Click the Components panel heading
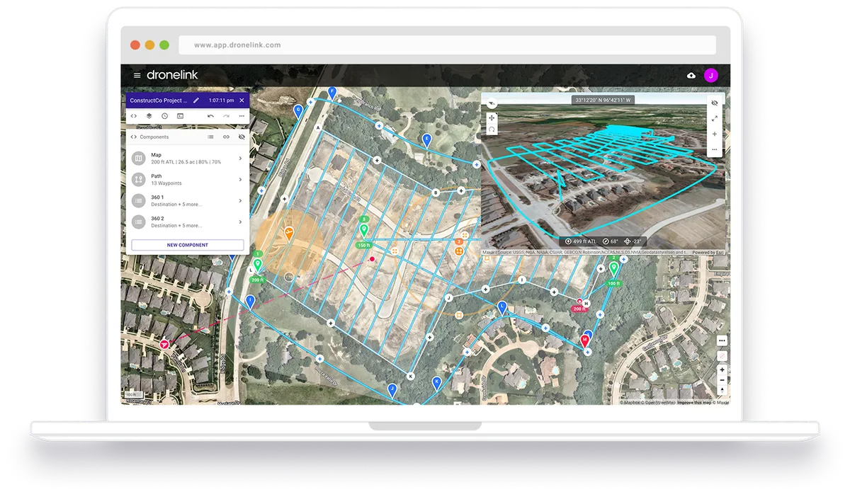The width and height of the screenshot is (850, 504). (154, 137)
